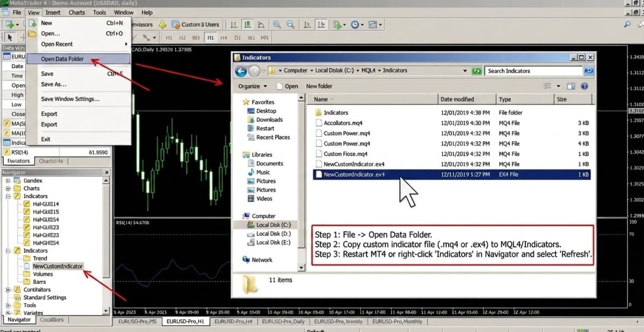Image resolution: width=644 pixels, height=332 pixels.
Task: Open the Templates toolbar icon
Action: pyautogui.click(x=374, y=24)
